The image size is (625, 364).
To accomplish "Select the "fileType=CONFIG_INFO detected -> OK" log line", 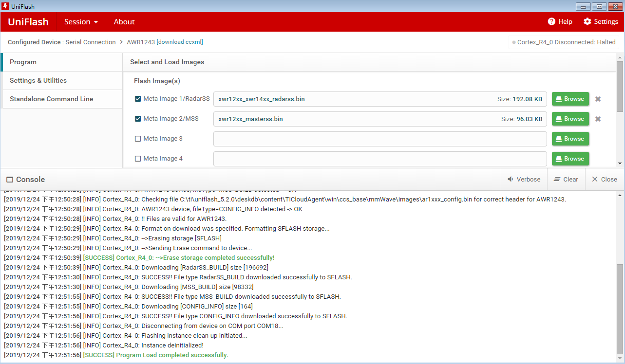I will click(x=153, y=209).
